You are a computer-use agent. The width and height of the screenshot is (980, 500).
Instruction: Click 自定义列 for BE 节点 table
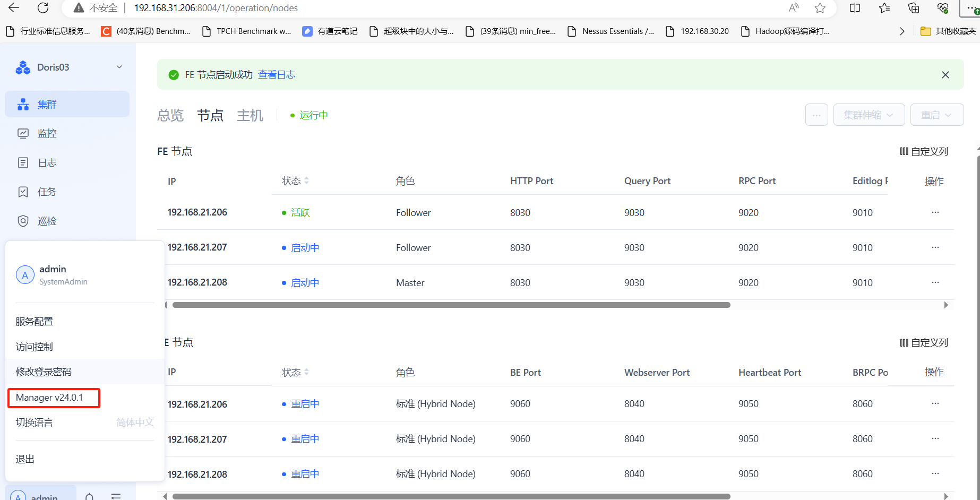coord(924,342)
